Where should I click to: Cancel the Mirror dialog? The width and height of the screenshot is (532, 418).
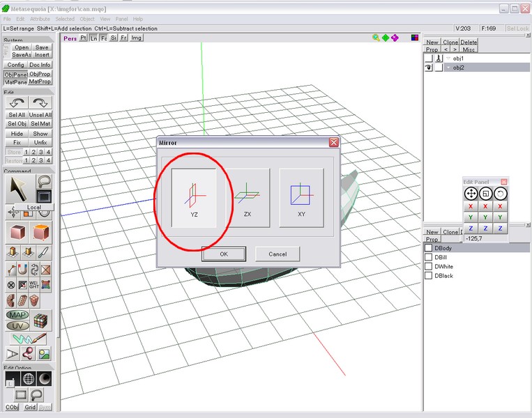(278, 254)
